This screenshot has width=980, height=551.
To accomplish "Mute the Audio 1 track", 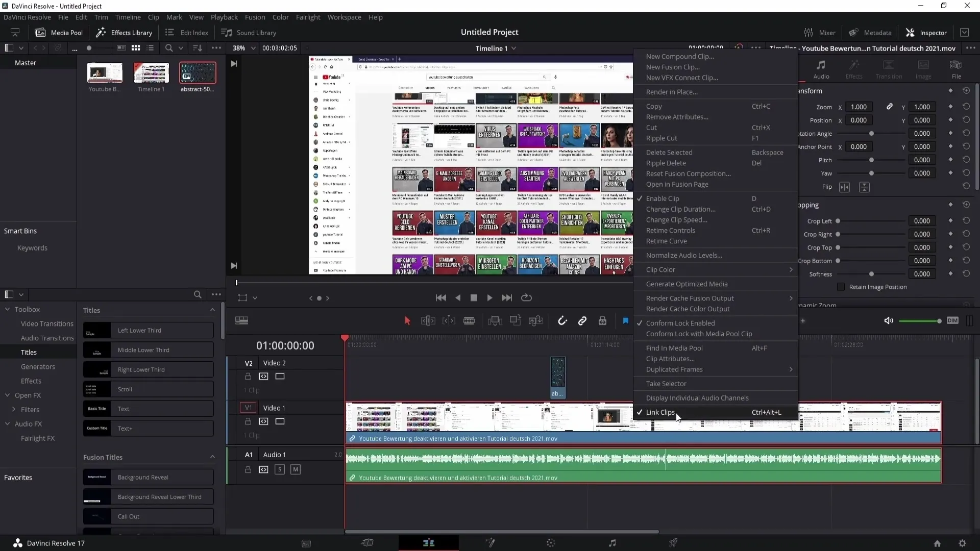I will point(296,469).
